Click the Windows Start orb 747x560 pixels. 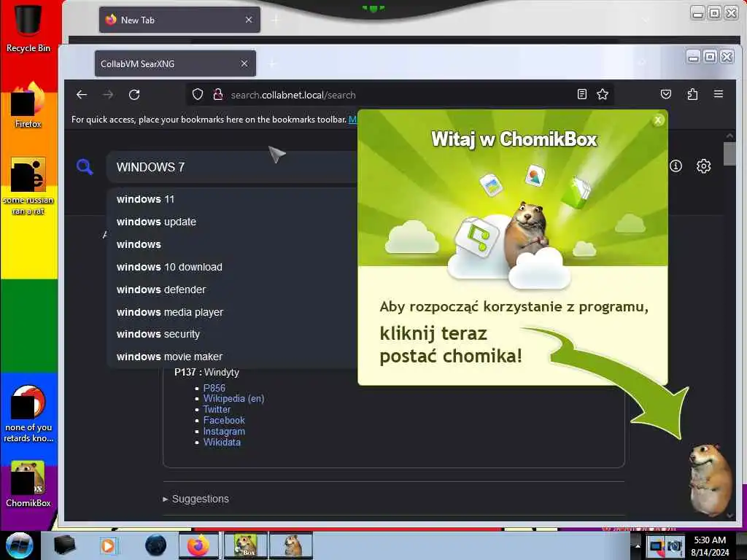[x=20, y=545]
